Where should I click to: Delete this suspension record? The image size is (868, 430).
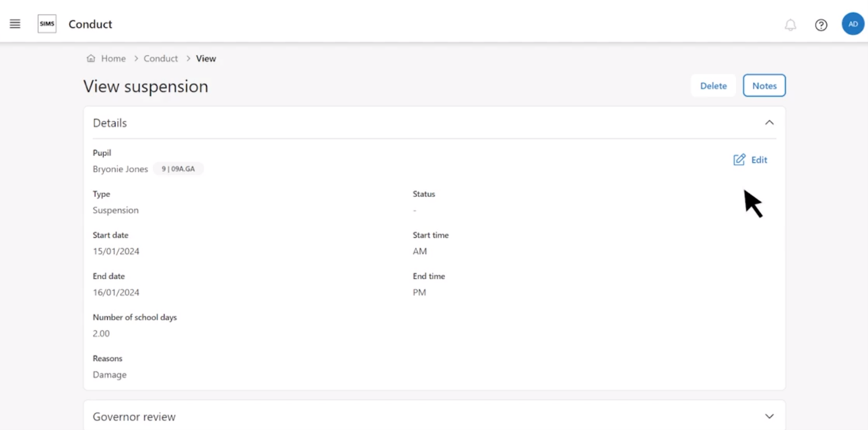click(713, 86)
